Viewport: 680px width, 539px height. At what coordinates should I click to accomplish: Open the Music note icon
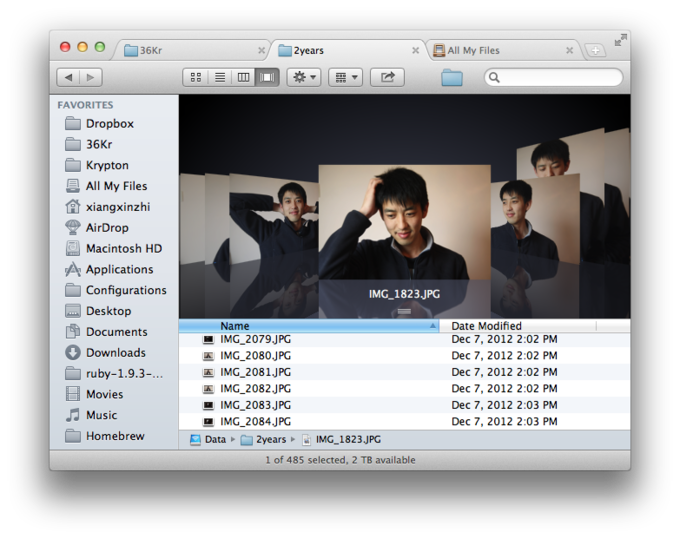point(72,415)
